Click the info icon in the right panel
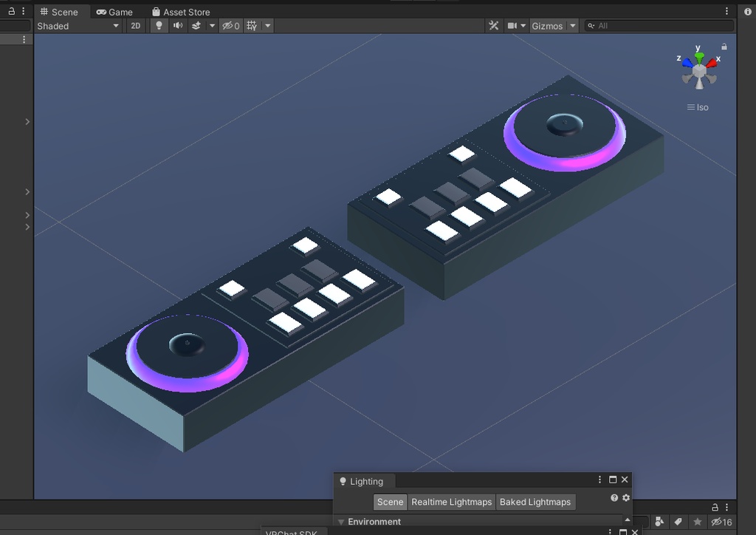Image resolution: width=756 pixels, height=535 pixels. coord(748,12)
